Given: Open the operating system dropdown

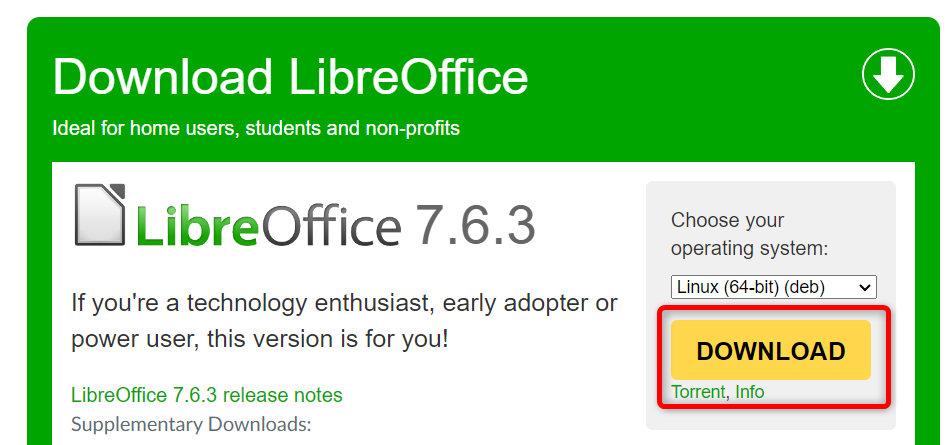Looking at the screenshot, I should [773, 287].
